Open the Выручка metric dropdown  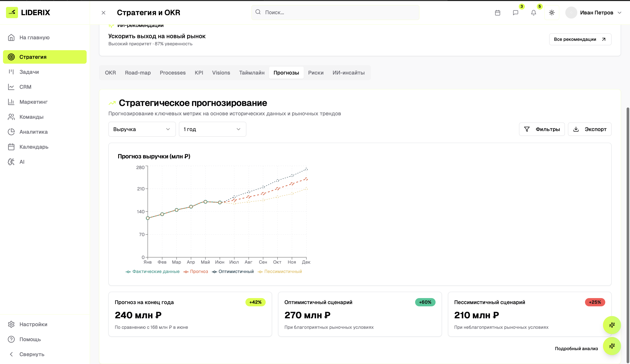click(142, 129)
